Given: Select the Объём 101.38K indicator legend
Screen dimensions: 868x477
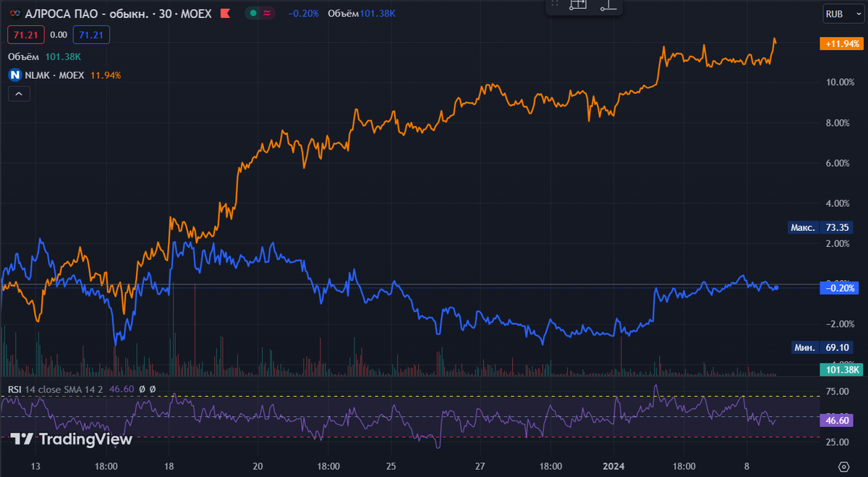Looking at the screenshot, I should [x=44, y=56].
